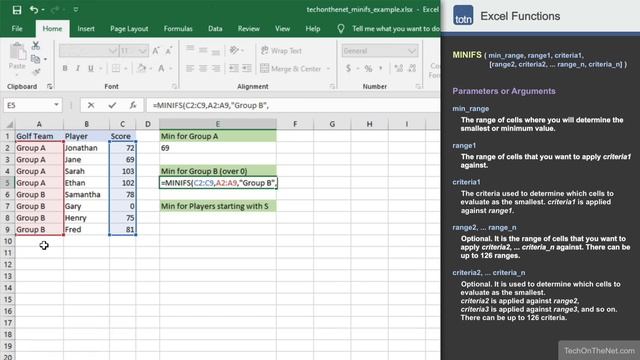Open the font size dropdown
The image size is (640, 360).
tap(142, 51)
